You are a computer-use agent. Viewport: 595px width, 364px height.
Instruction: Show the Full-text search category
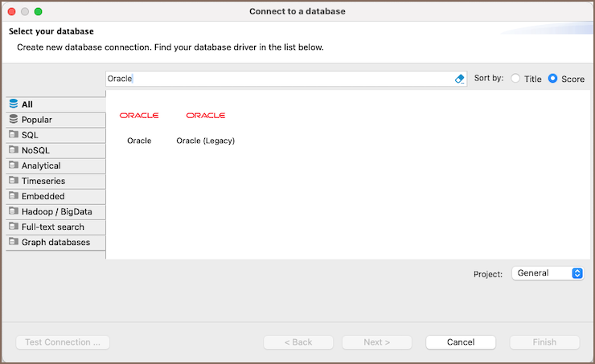pos(52,227)
